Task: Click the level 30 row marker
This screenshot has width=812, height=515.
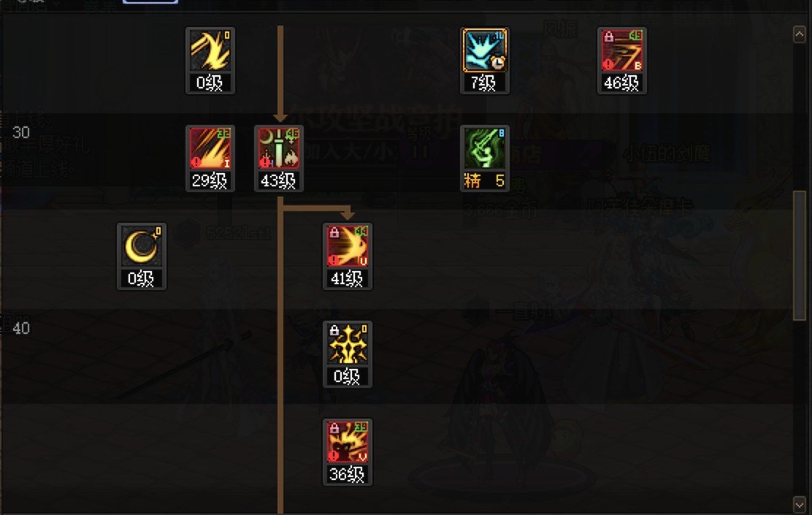Action: 21,133
